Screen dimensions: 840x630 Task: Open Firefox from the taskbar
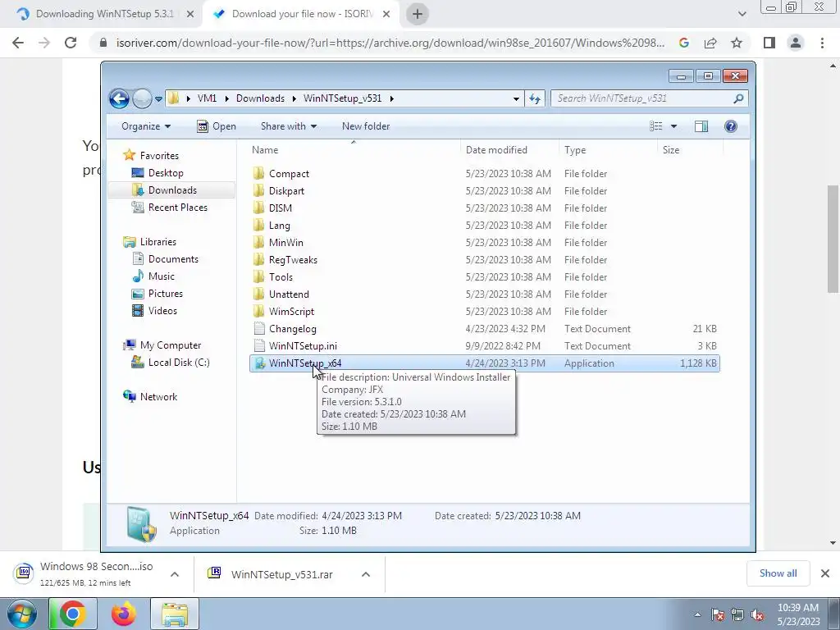[123, 614]
